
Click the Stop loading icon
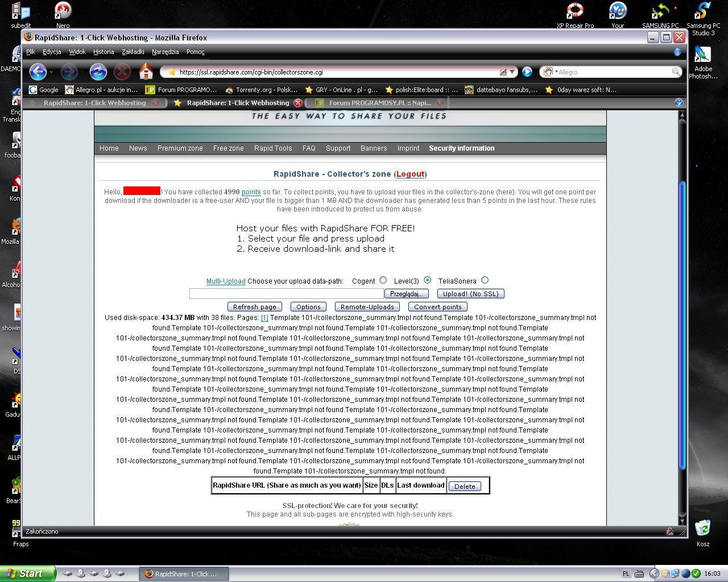tap(122, 72)
